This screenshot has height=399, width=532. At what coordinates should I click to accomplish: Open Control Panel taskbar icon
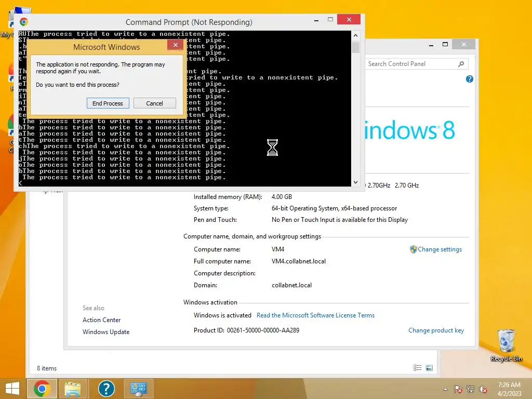click(x=138, y=389)
